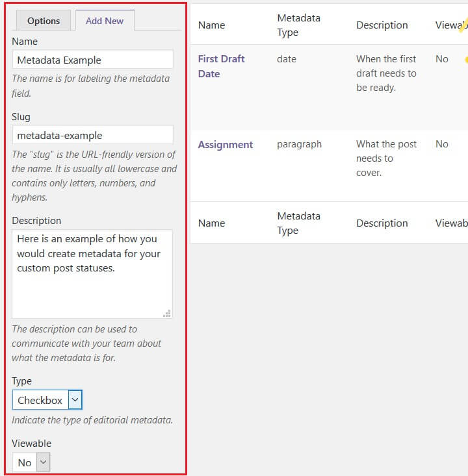Click the top Viewable column header
468x476 pixels.
click(450, 25)
